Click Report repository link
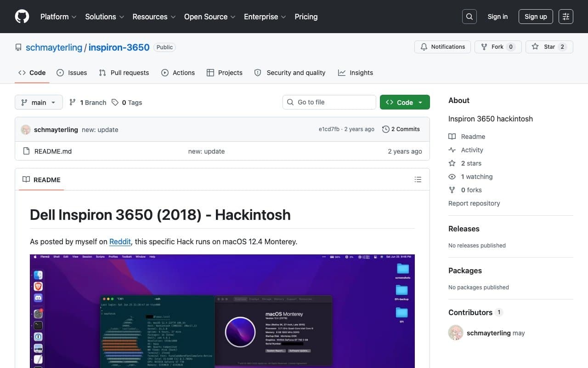This screenshot has height=368, width=588. pyautogui.click(x=474, y=203)
